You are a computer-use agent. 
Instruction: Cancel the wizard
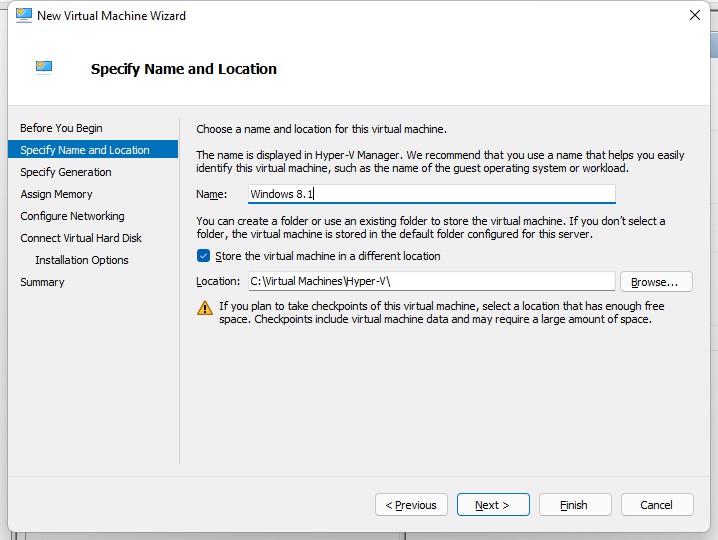tap(657, 505)
